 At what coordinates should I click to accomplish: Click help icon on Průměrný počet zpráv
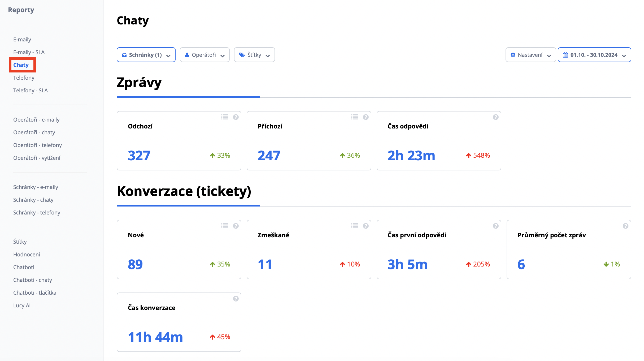[x=625, y=226]
